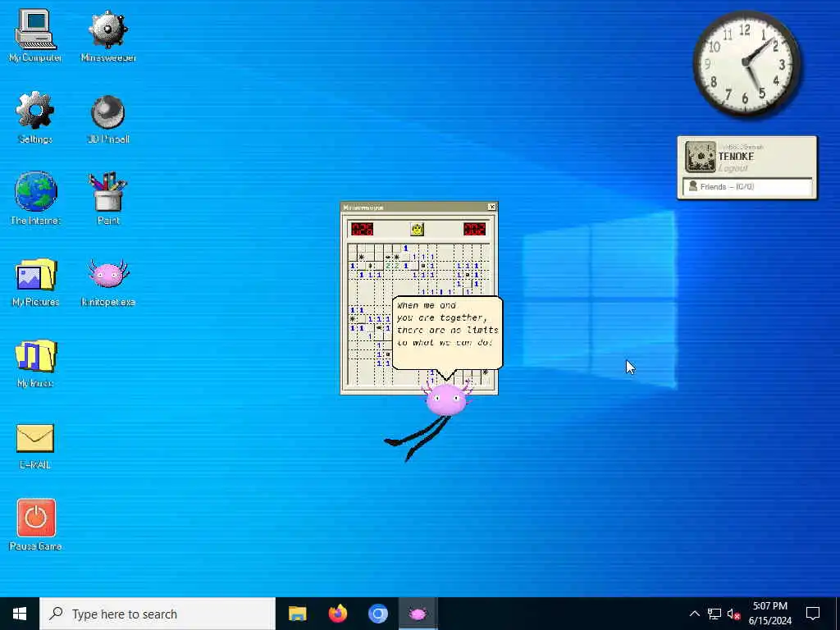Launch the Minesweeper desktop icon

point(108,36)
